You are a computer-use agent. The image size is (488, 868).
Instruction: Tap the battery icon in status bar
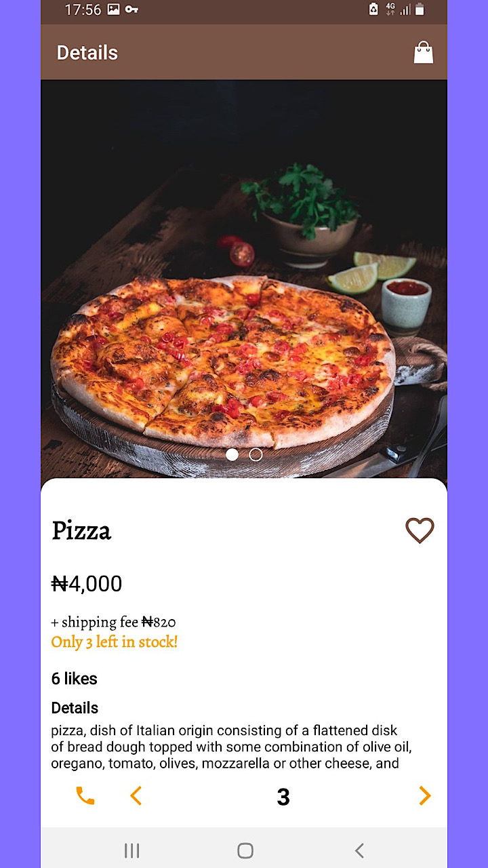420,9
